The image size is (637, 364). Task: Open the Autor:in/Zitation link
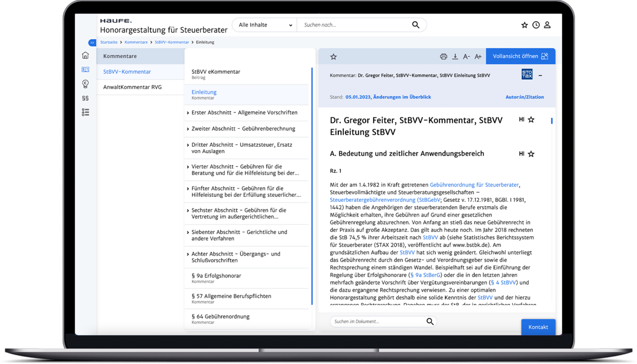point(525,97)
